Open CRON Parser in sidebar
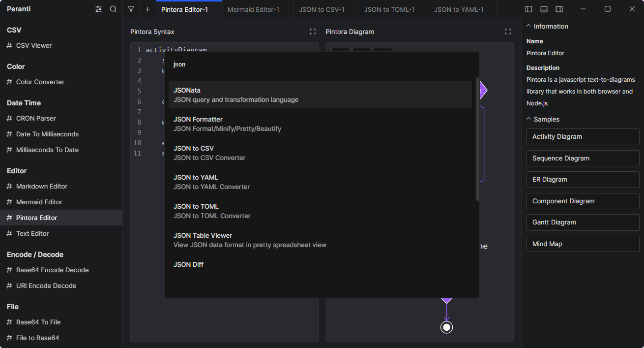644x348 pixels. (x=61, y=118)
